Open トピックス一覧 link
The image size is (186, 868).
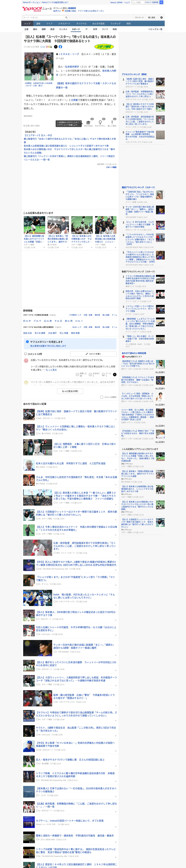tap(155, 29)
